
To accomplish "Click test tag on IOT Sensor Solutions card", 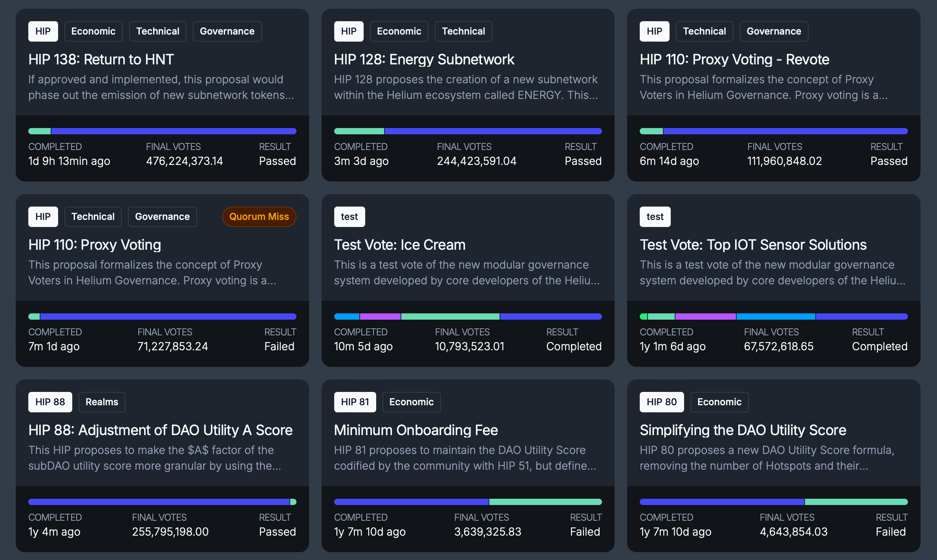I will pyautogui.click(x=655, y=217).
